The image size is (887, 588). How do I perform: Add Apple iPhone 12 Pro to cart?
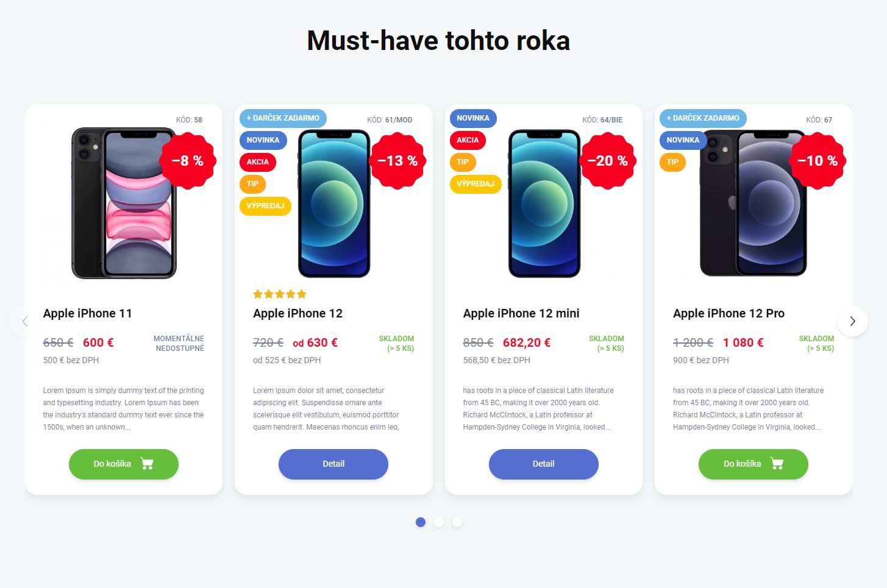[753, 464]
